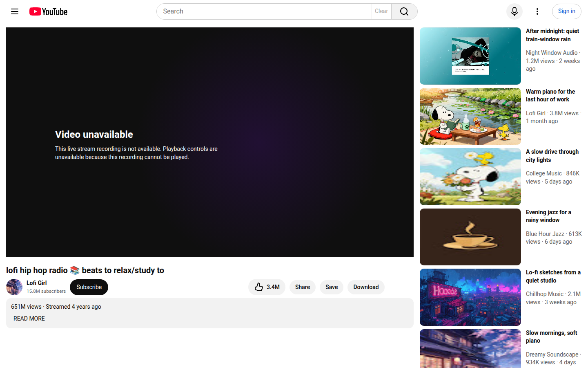Click the 'Chillhop Music · 2.1M views' text
This screenshot has height=368, width=588.
point(553,298)
